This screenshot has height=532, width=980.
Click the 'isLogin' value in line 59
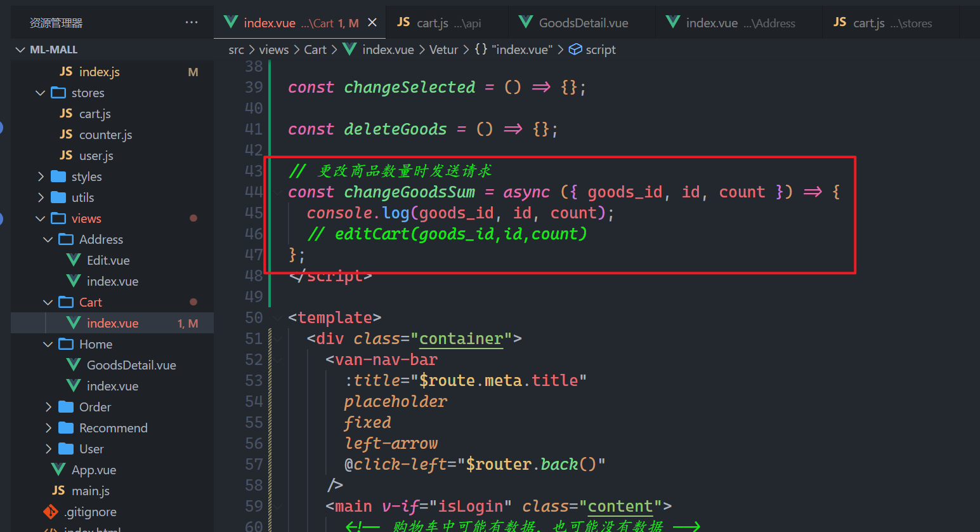coord(471,507)
